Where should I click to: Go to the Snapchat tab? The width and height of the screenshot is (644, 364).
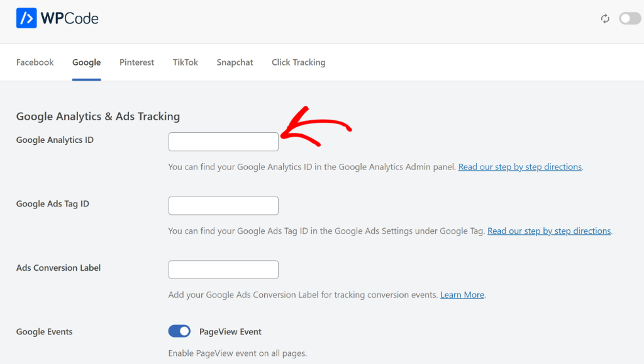coord(235,62)
